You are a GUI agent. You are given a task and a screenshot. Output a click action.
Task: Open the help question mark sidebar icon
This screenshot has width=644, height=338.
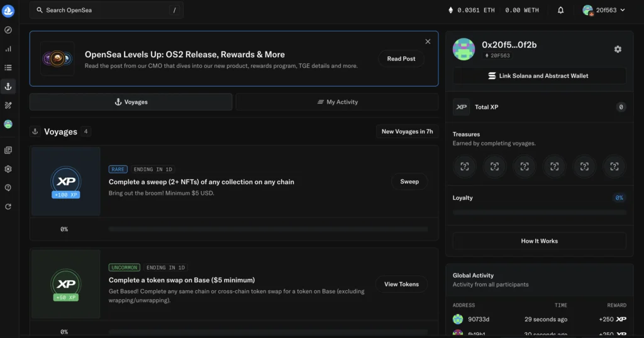(x=8, y=188)
